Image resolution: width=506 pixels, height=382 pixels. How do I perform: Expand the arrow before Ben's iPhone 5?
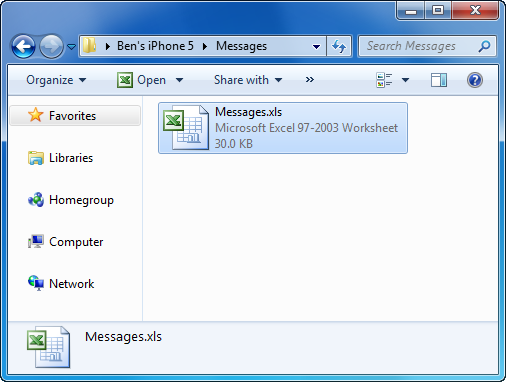107,46
